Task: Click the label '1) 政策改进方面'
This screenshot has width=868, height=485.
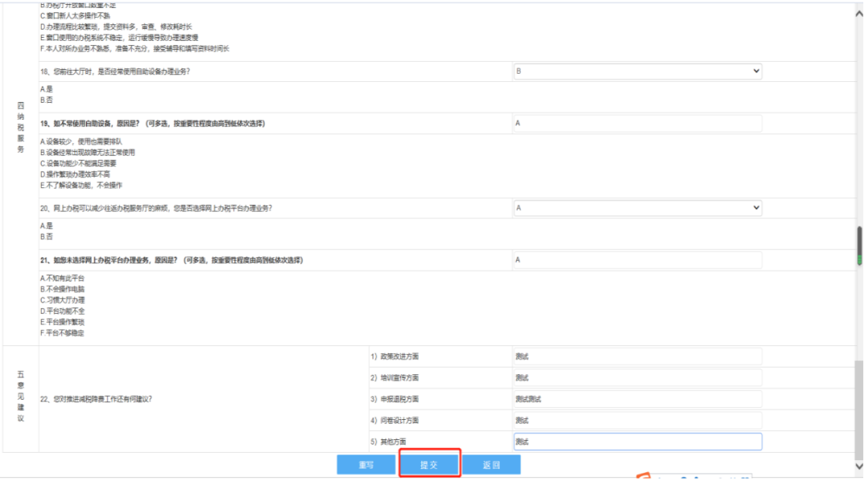Action: [x=395, y=357]
